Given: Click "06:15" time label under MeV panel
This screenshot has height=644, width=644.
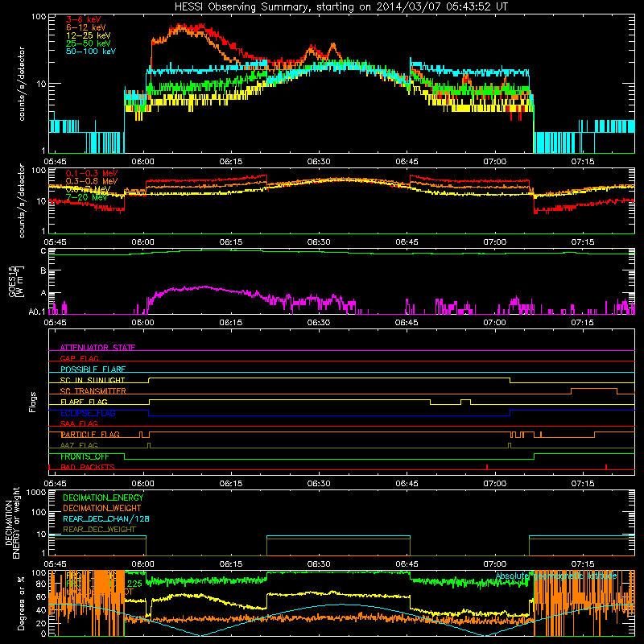Looking at the screenshot, I should point(231,242).
